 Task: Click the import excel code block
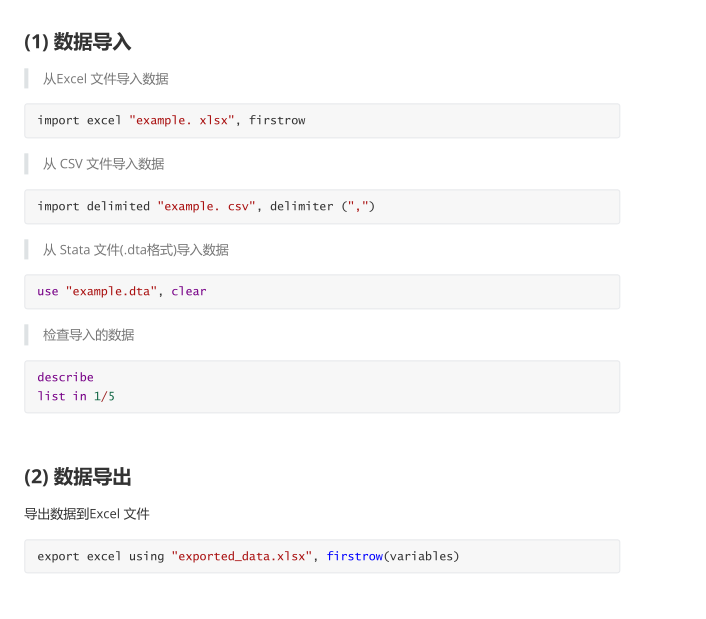pyautogui.click(x=322, y=121)
